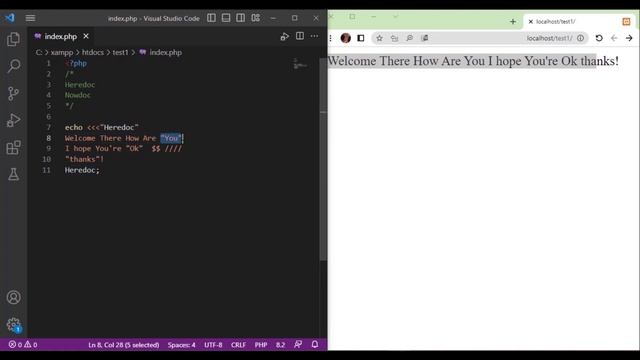Go back in the browser
Screen dimensions: 640x360
[614, 38]
